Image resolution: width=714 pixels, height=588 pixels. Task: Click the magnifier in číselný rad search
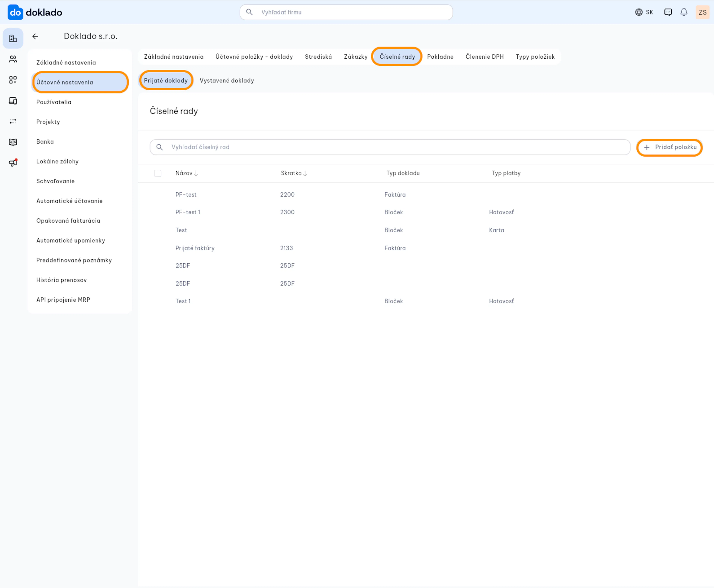point(160,147)
